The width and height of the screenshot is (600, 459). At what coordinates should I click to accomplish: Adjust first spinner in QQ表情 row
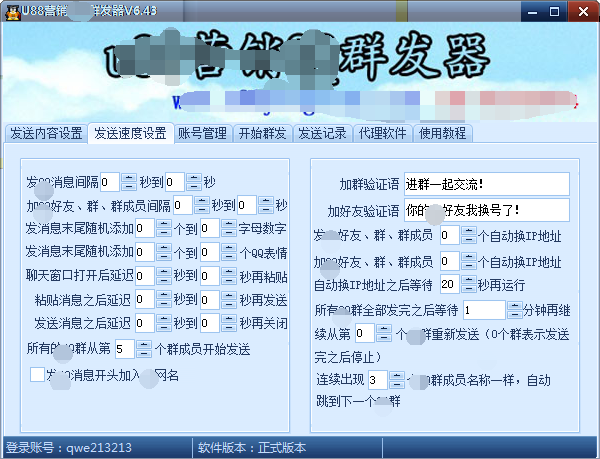click(164, 252)
